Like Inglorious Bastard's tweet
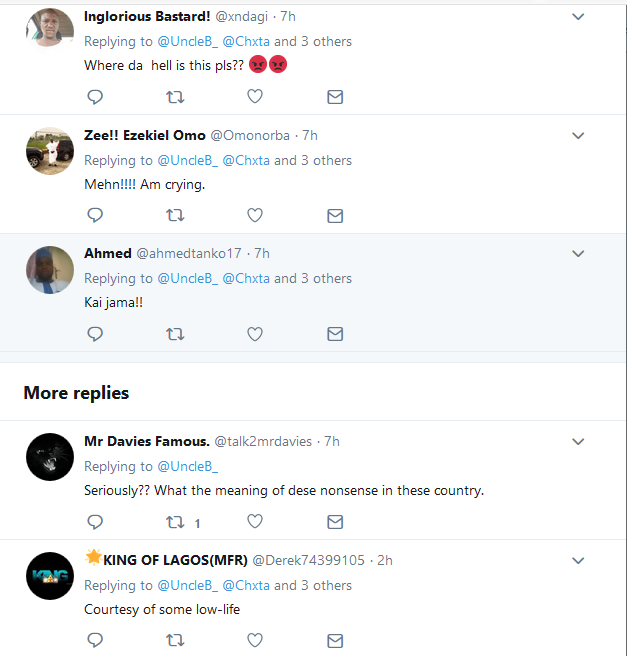Viewport: 627px width, 656px height. click(x=255, y=97)
